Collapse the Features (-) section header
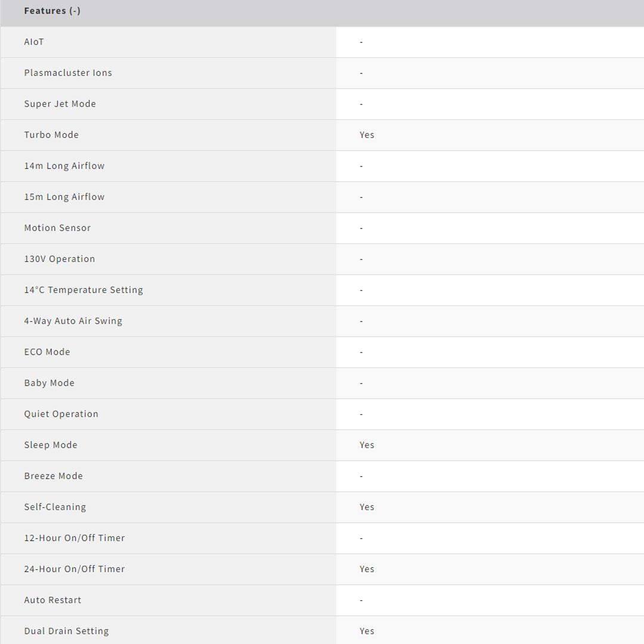 coord(52,11)
